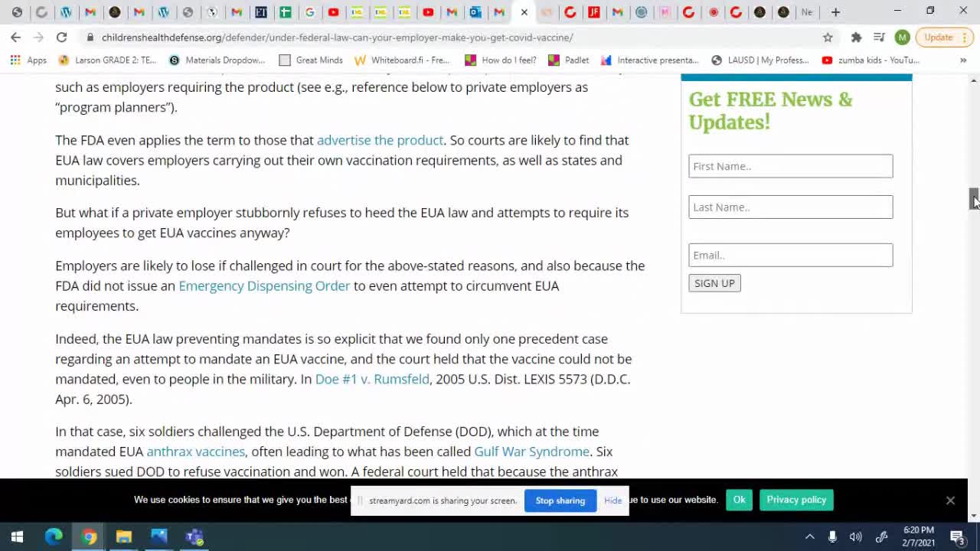
Task: Click the vertical scrollbar thumb
Action: click(974, 199)
